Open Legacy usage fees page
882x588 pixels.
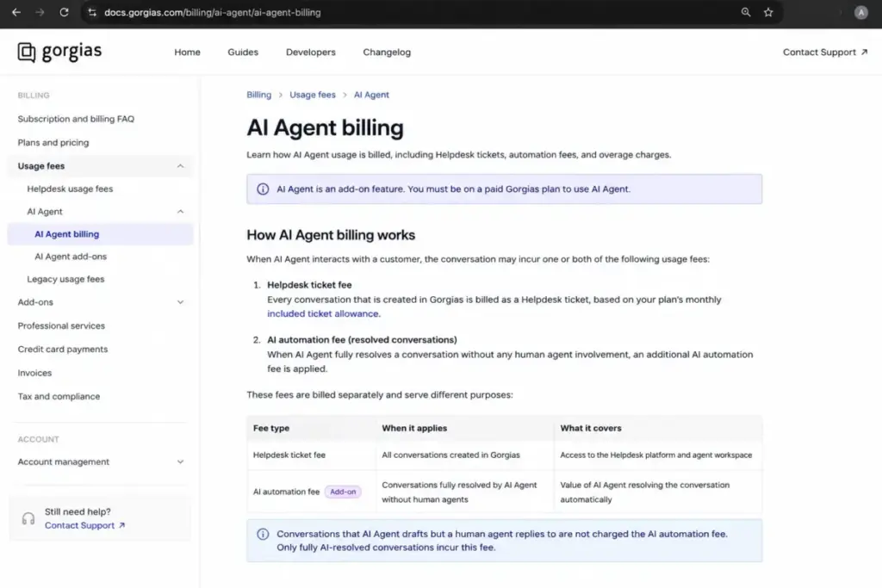(x=65, y=280)
